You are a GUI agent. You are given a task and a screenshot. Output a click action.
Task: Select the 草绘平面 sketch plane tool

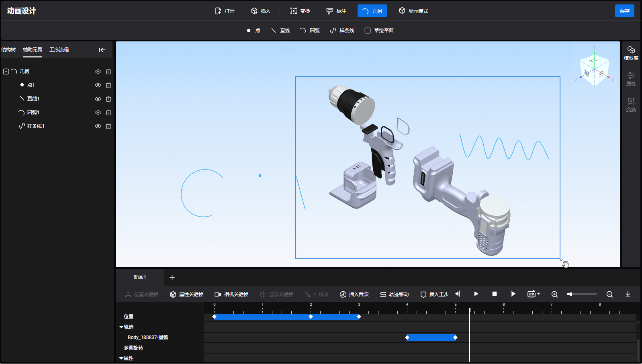click(x=379, y=31)
